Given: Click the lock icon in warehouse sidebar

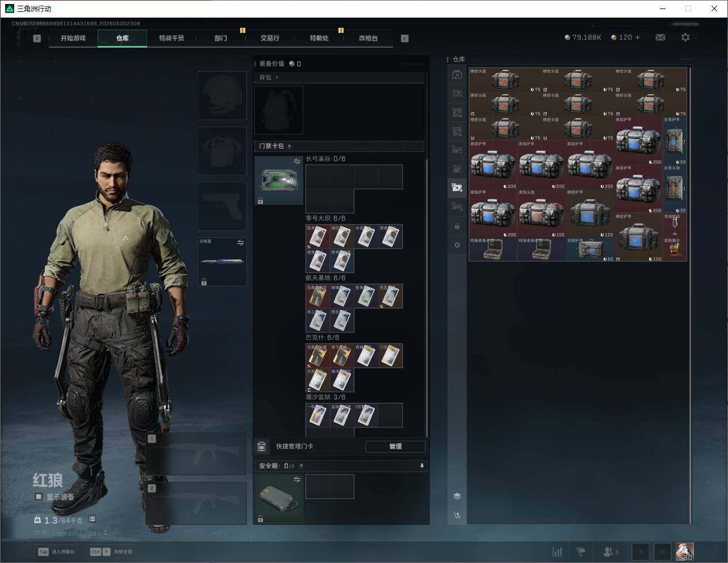Looking at the screenshot, I should pyautogui.click(x=457, y=226).
